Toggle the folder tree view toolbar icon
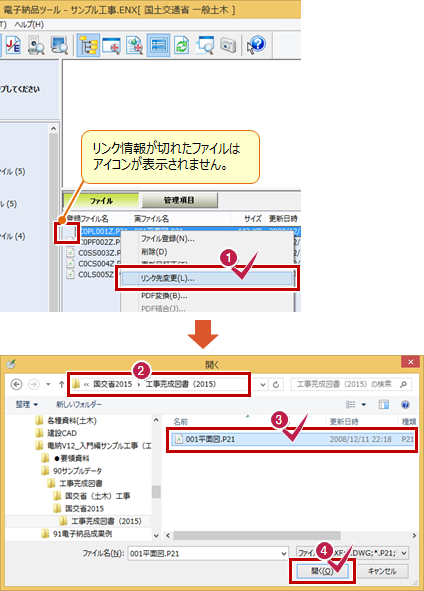Viewport: 424px width, 591px height. point(88,46)
